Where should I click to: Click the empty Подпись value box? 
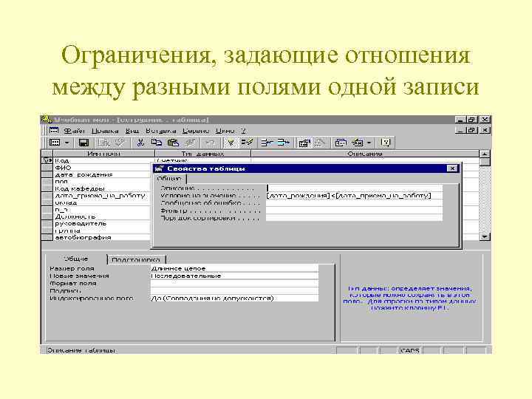pos(234,291)
